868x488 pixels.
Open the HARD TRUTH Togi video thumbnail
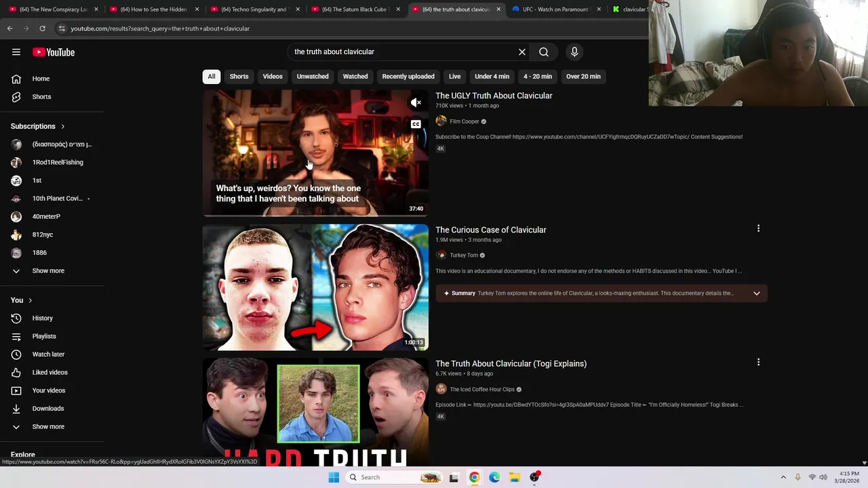click(315, 412)
